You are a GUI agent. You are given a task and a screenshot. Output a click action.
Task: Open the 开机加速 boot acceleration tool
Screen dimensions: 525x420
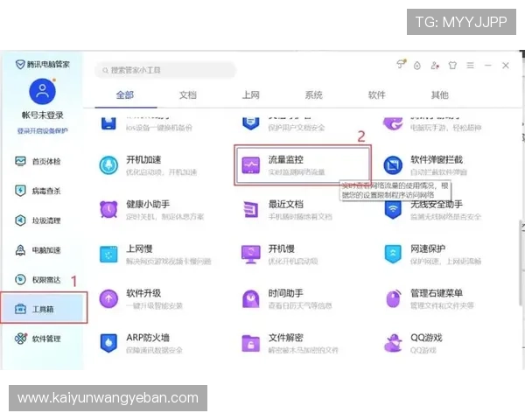pos(148,165)
